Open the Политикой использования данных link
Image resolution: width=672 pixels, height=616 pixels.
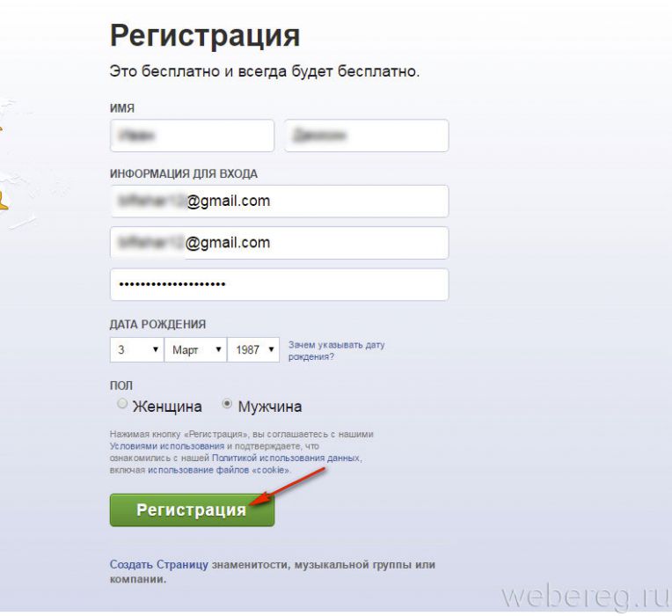pos(286,458)
